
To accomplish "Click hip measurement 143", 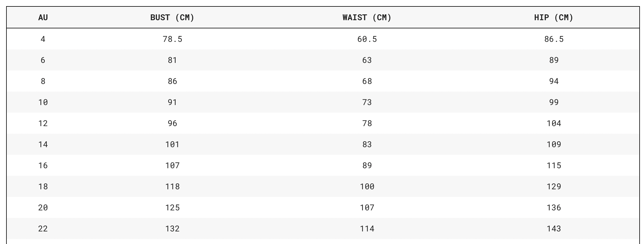I will click(554, 229).
